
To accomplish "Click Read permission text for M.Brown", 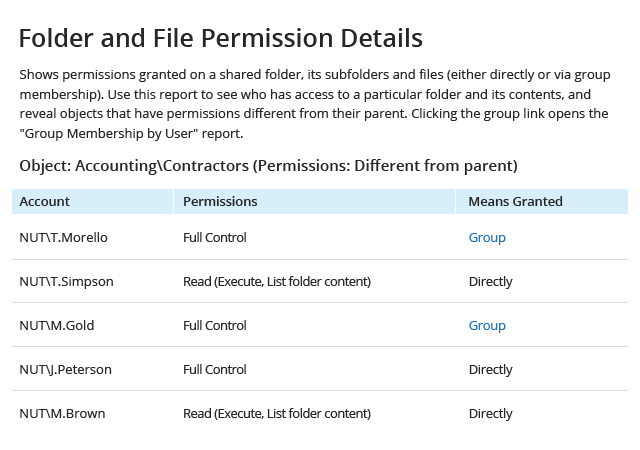I will point(277,413).
